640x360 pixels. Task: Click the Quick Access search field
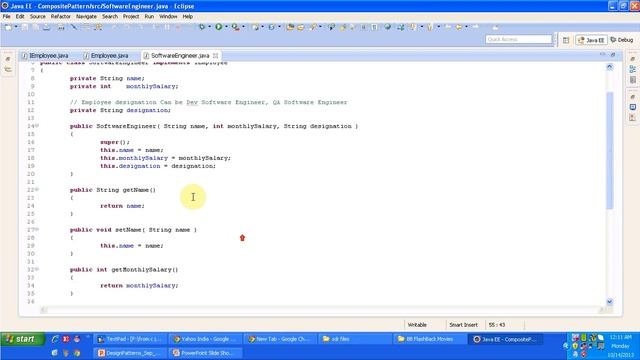click(519, 39)
